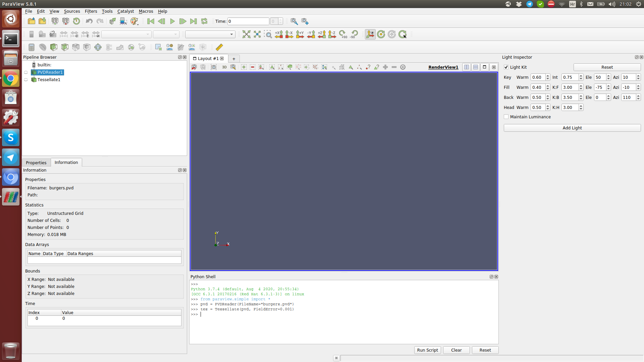The height and width of the screenshot is (362, 644).
Task: Toggle visibility eye of Tessellate1
Action: pyautogui.click(x=26, y=80)
